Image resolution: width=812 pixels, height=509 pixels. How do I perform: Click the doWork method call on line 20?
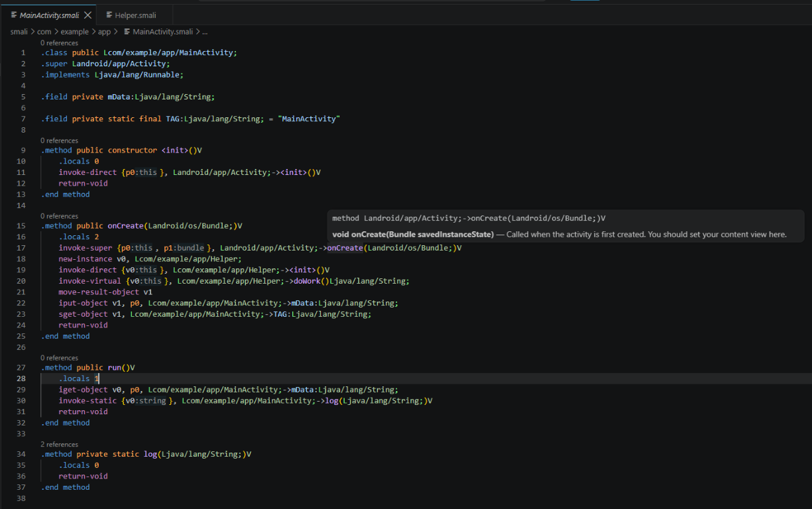tap(307, 281)
